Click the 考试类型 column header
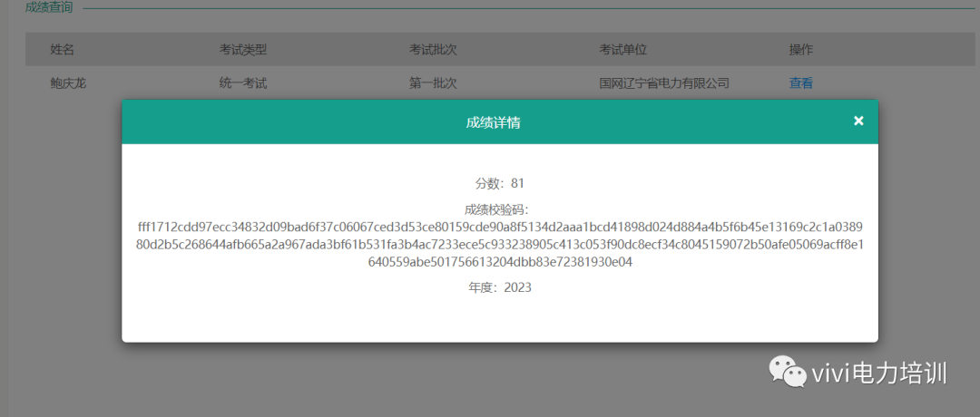The image size is (980, 417). point(242,49)
